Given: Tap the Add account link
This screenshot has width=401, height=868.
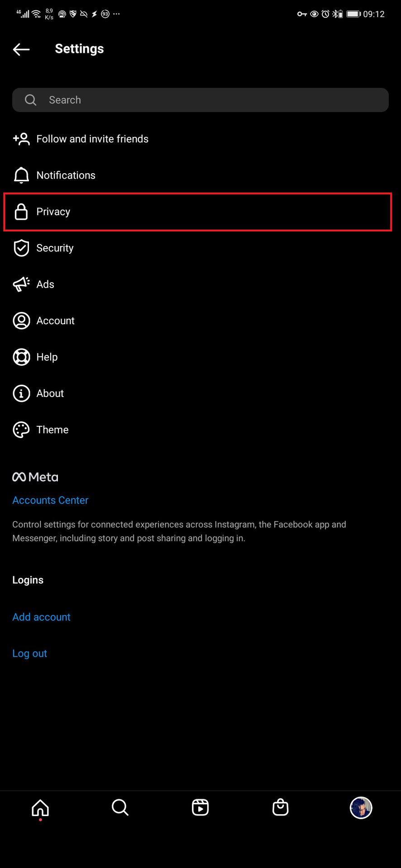Looking at the screenshot, I should click(x=41, y=617).
